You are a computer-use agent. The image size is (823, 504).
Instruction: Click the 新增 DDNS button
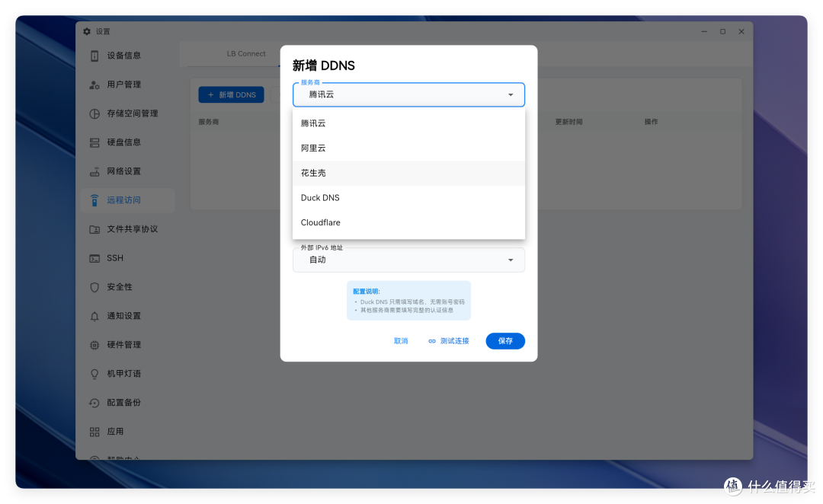(231, 95)
